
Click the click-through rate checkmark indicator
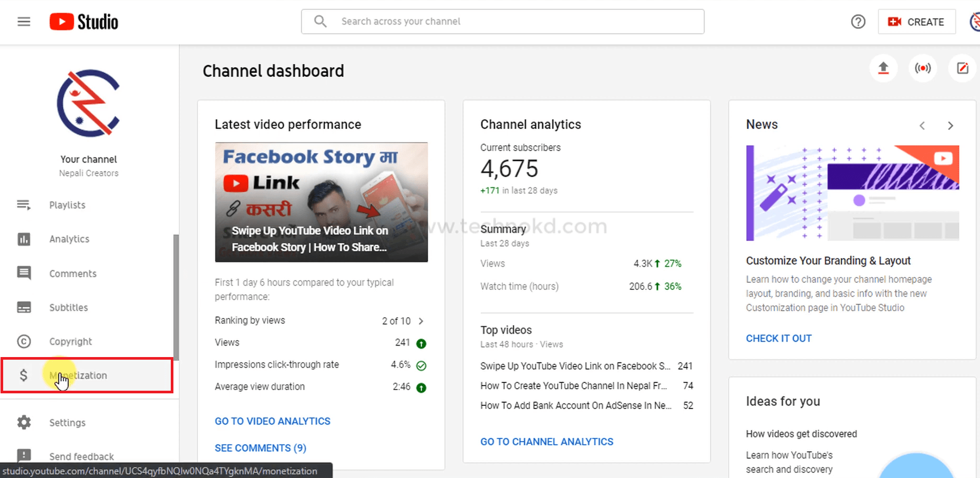[x=421, y=365]
